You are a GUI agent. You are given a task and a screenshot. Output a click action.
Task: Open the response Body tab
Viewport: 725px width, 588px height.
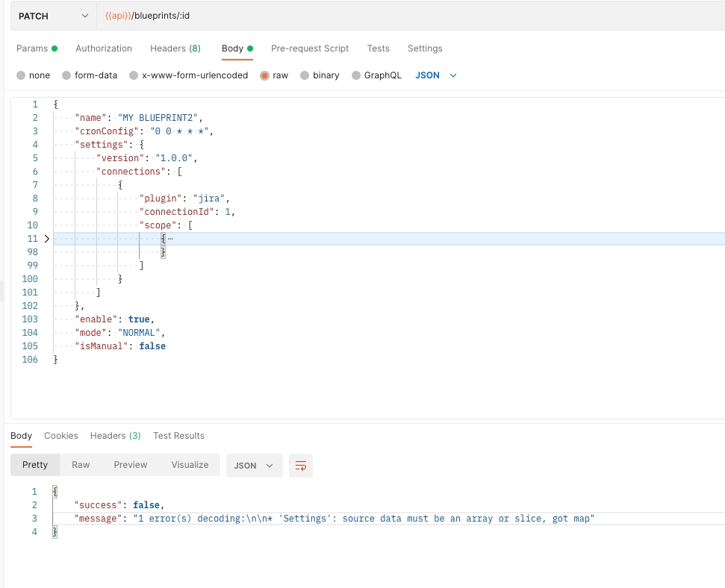(x=21, y=436)
